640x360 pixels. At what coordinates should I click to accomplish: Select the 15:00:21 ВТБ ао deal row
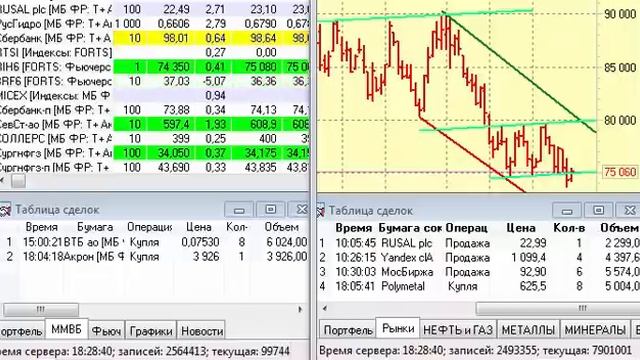click(x=155, y=242)
